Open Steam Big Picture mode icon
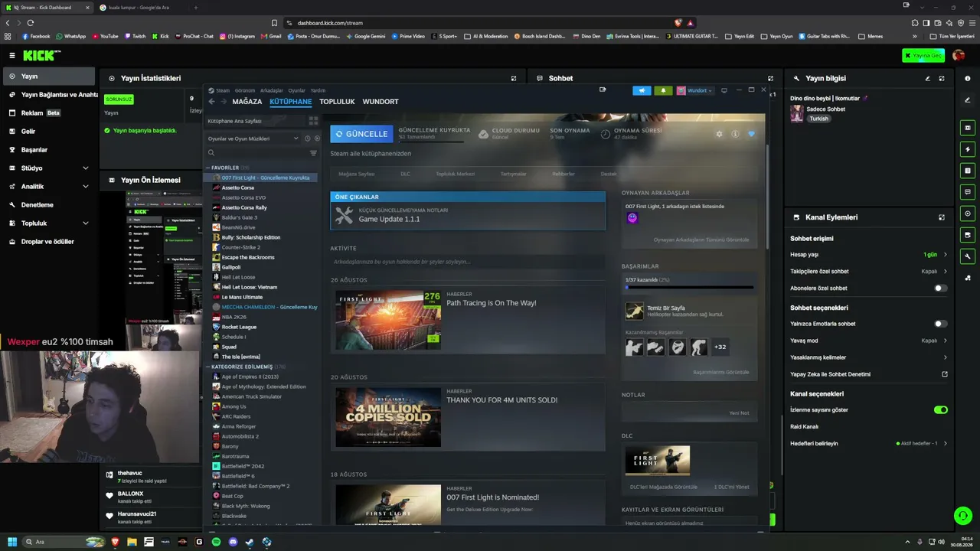 click(x=724, y=90)
